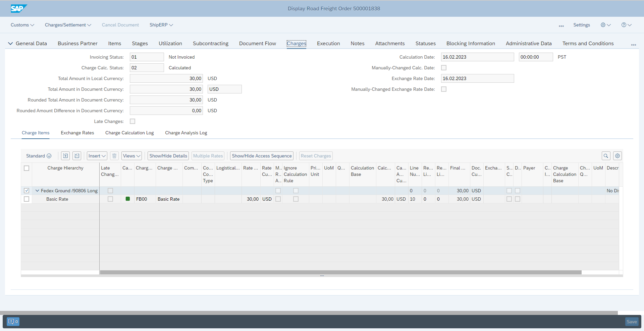Open the Stages tab

click(140, 44)
